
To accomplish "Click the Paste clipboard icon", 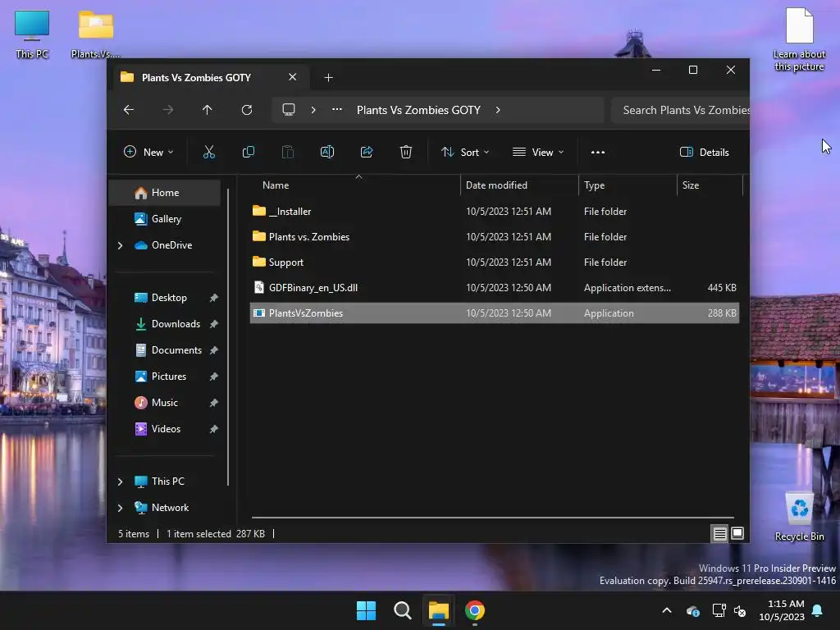I will pyautogui.click(x=288, y=152).
